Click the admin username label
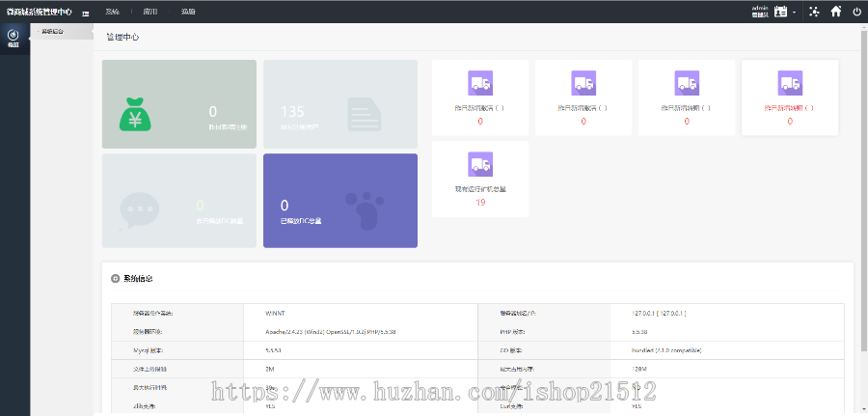 (760, 9)
